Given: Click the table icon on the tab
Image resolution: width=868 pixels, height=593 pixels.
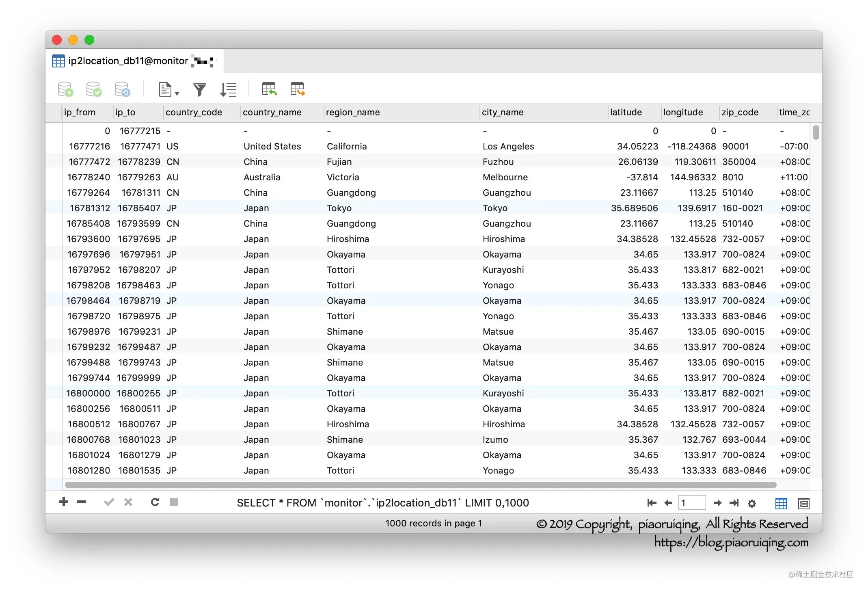Looking at the screenshot, I should [x=58, y=61].
